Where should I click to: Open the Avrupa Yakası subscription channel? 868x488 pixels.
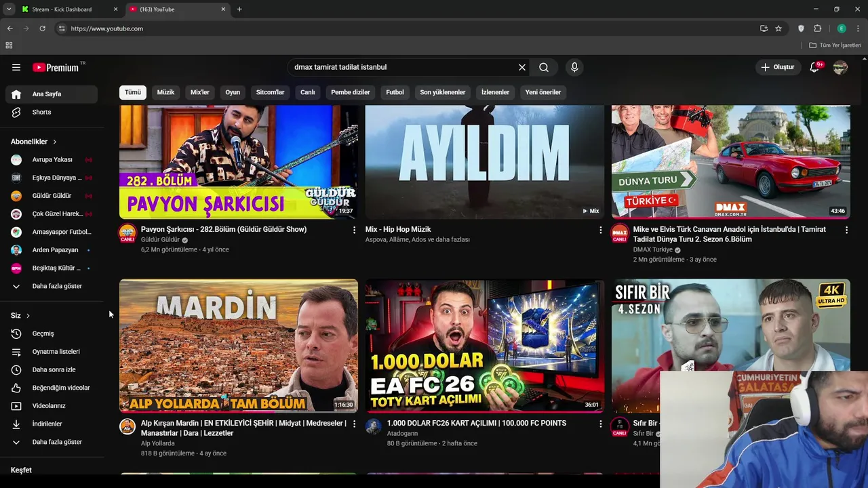tap(52, 160)
